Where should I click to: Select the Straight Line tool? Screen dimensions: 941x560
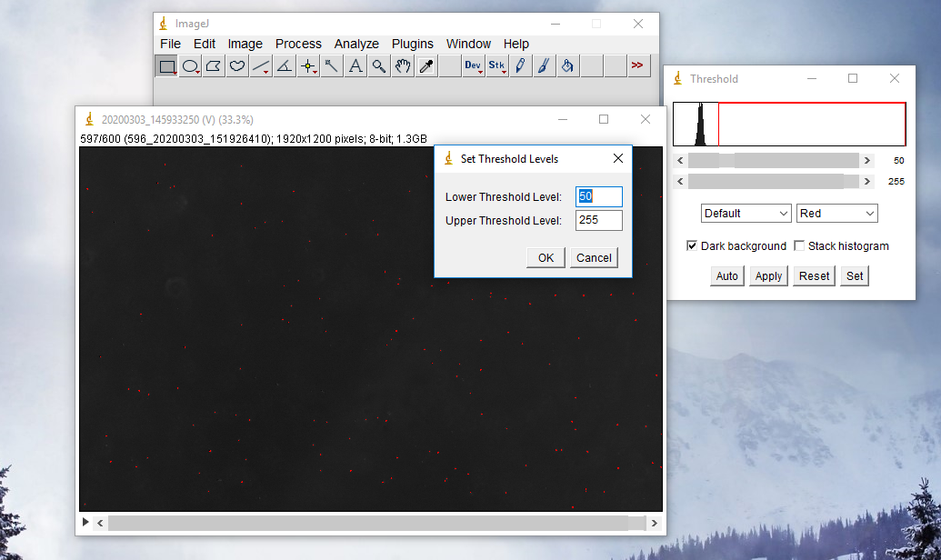[x=261, y=66]
